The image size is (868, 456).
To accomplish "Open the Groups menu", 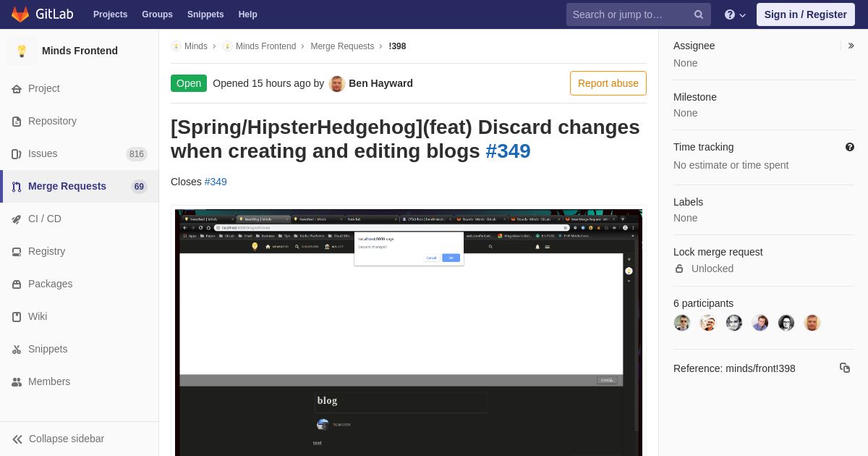I will tap(157, 14).
